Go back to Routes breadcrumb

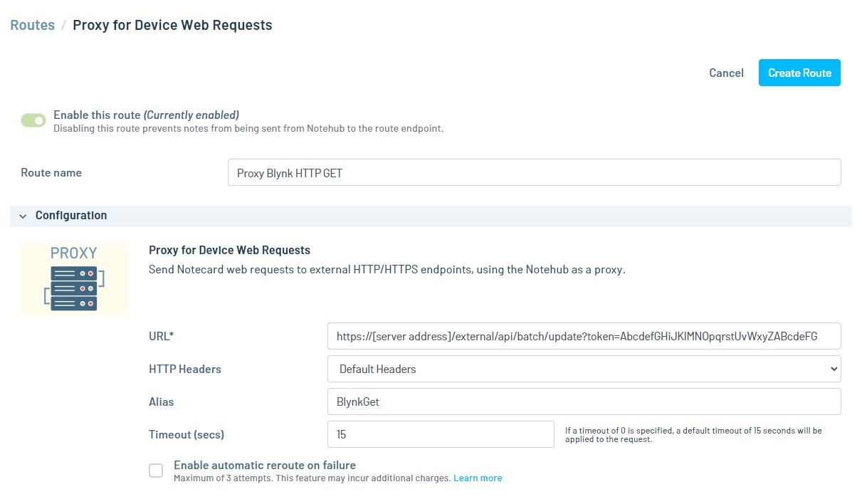32,25
